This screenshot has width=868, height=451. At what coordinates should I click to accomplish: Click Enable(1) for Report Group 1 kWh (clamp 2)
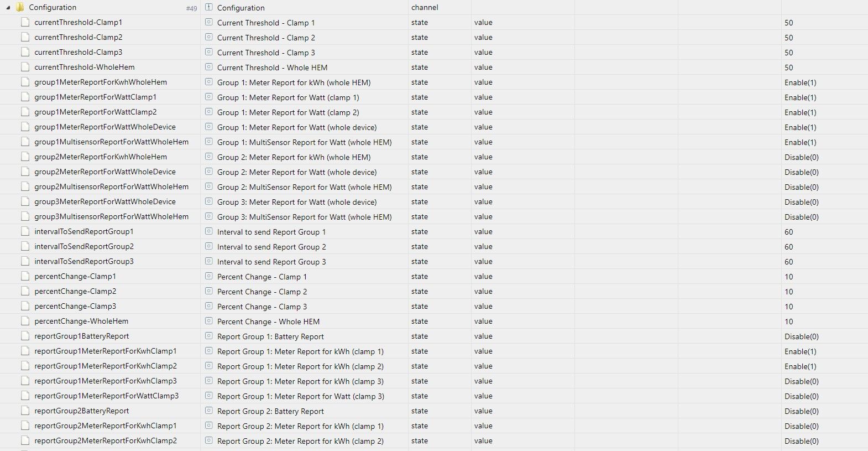(x=801, y=366)
